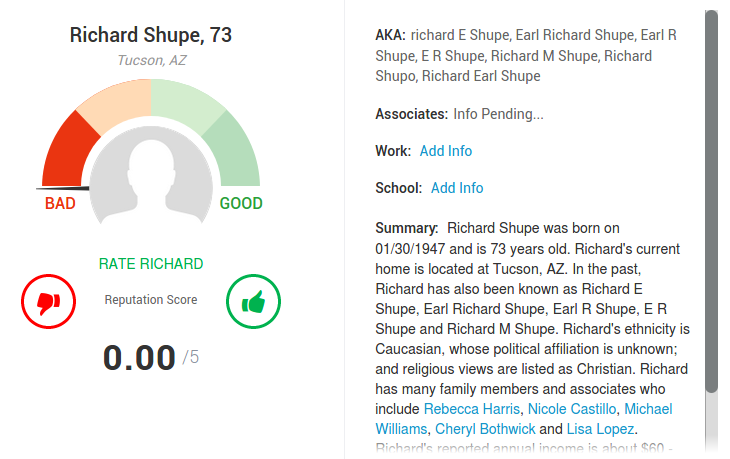Screen dimensions: 730x459
Task: Click the Add Info link beside Work
Action: 446,151
